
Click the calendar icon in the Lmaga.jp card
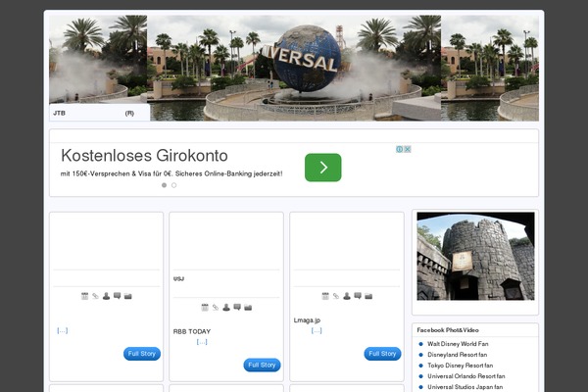(325, 296)
